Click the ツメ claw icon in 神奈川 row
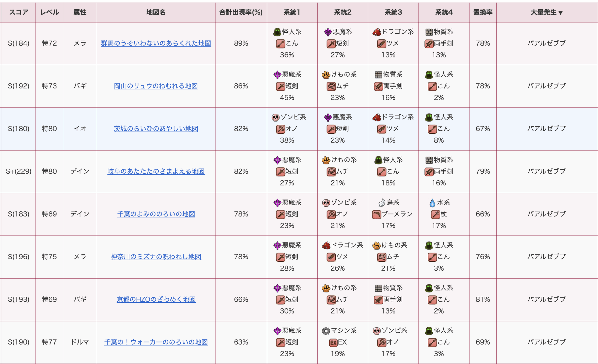 tap(331, 257)
